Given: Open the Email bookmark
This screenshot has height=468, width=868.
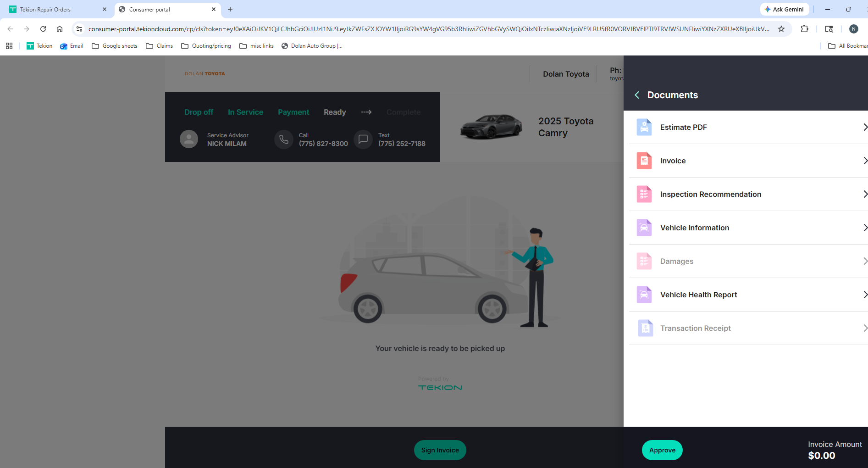Looking at the screenshot, I should click(x=72, y=46).
